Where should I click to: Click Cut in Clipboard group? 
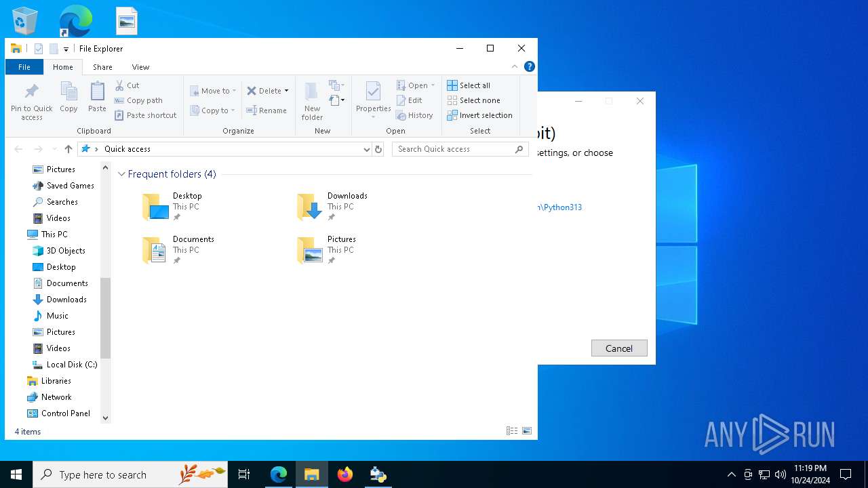pyautogui.click(x=127, y=85)
